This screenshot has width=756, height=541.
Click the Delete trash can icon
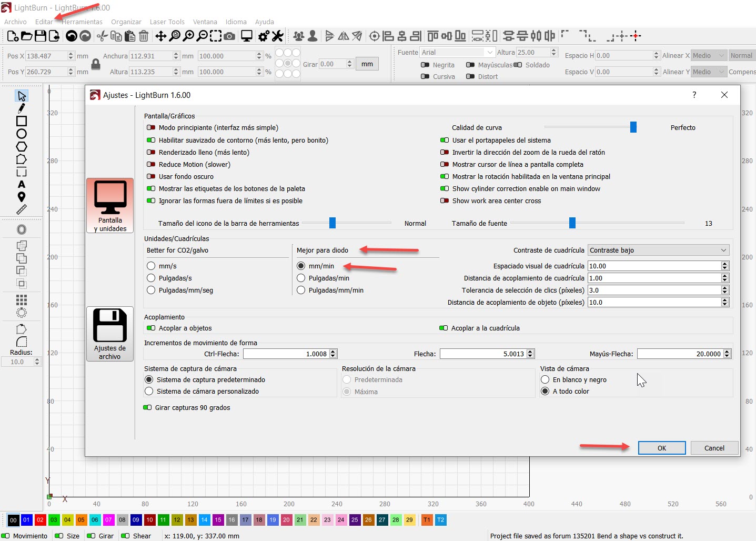(144, 36)
